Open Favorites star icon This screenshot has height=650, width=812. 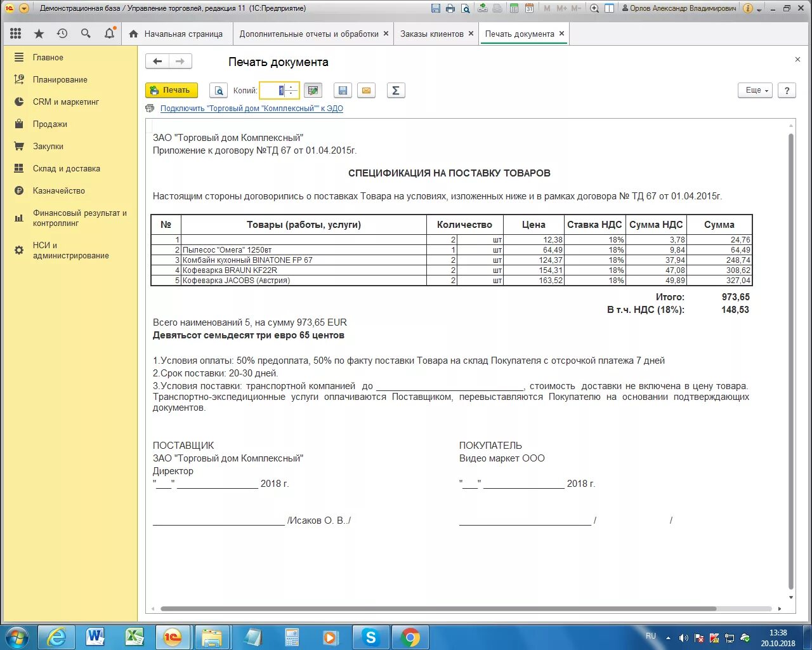[39, 34]
